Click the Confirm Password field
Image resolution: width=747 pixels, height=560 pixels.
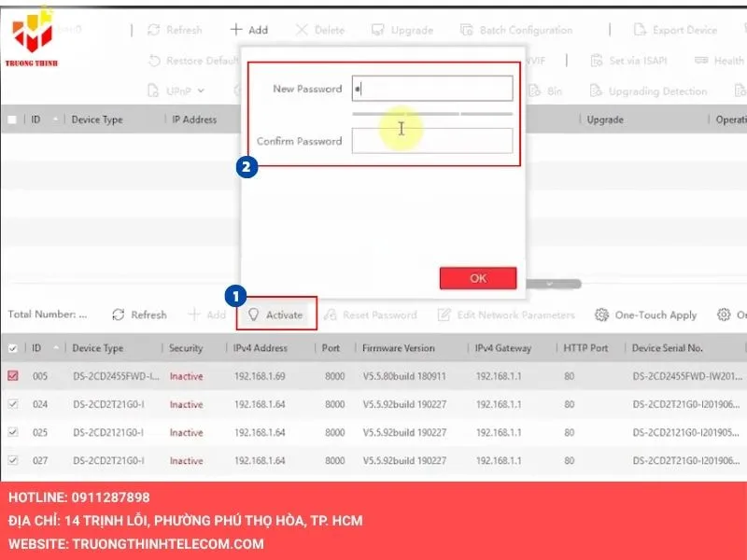pos(431,141)
